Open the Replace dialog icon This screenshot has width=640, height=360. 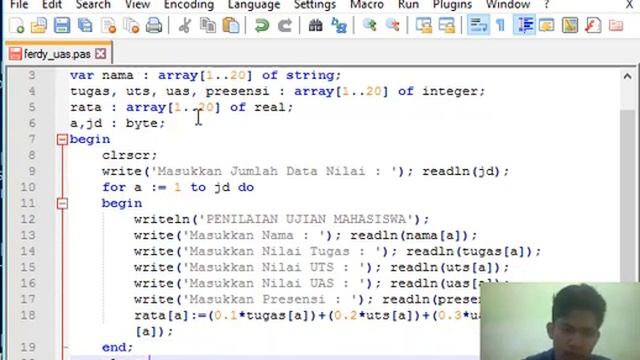339,25
